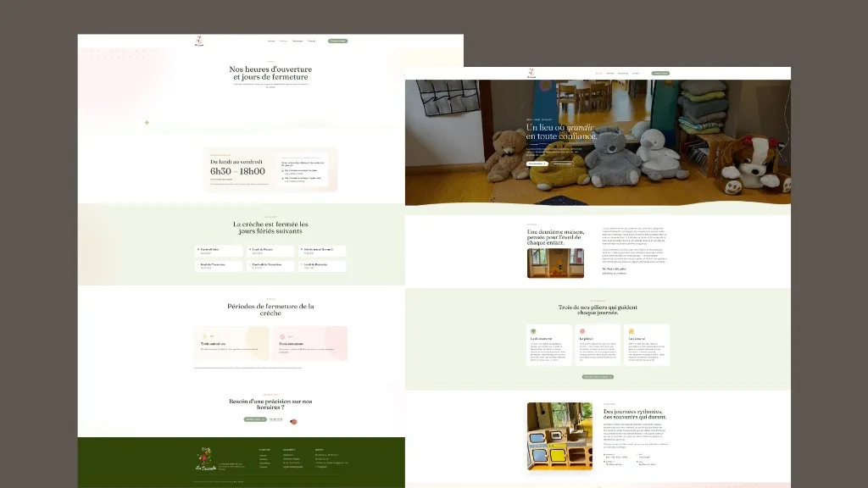This screenshot has width=868, height=488.
Task: Select the 'Trois semaines' closure card
Action: tap(231, 343)
